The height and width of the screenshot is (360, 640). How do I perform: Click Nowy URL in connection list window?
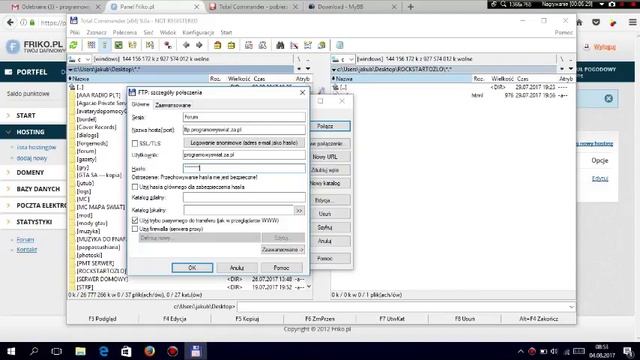point(329,157)
